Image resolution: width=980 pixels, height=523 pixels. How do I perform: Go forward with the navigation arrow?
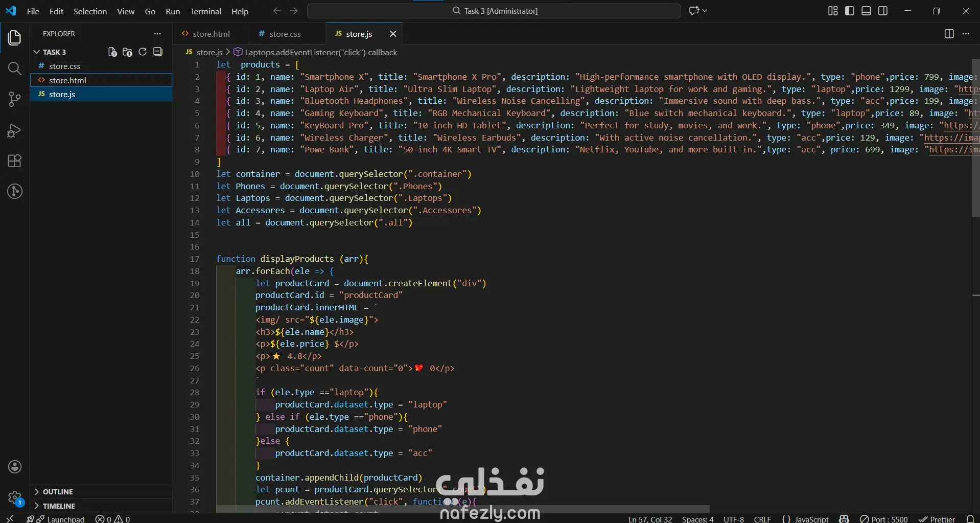(x=294, y=11)
